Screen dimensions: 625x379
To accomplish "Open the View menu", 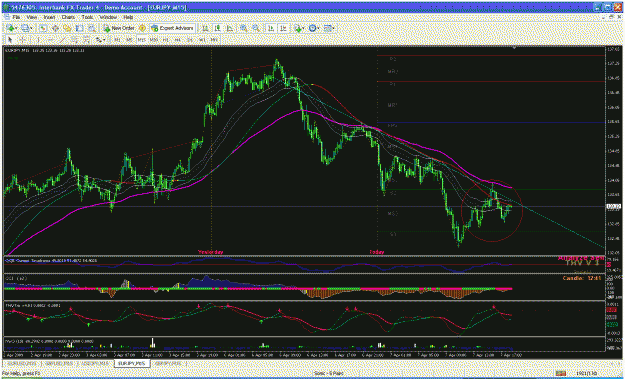I will pyautogui.click(x=31, y=17).
